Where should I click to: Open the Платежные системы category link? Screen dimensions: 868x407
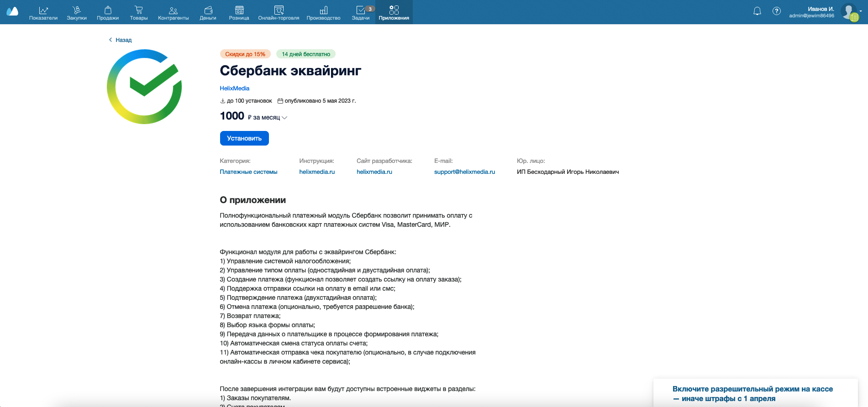[248, 172]
